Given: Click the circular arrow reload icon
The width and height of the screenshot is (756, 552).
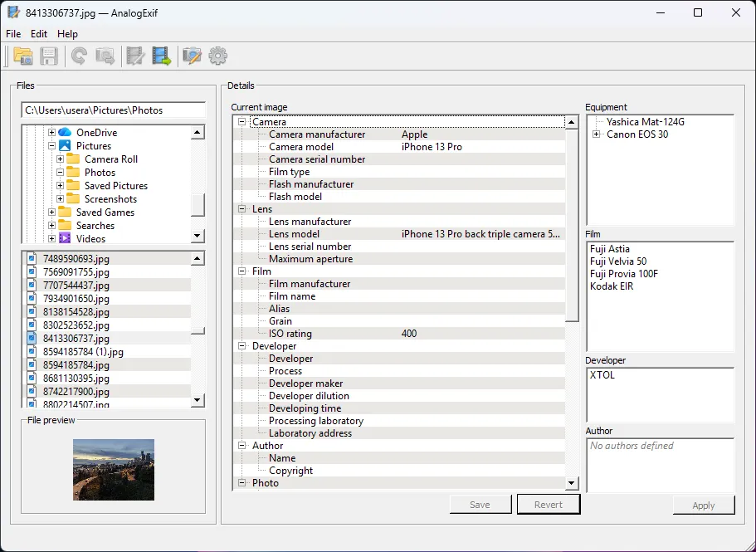Looking at the screenshot, I should pyautogui.click(x=79, y=56).
